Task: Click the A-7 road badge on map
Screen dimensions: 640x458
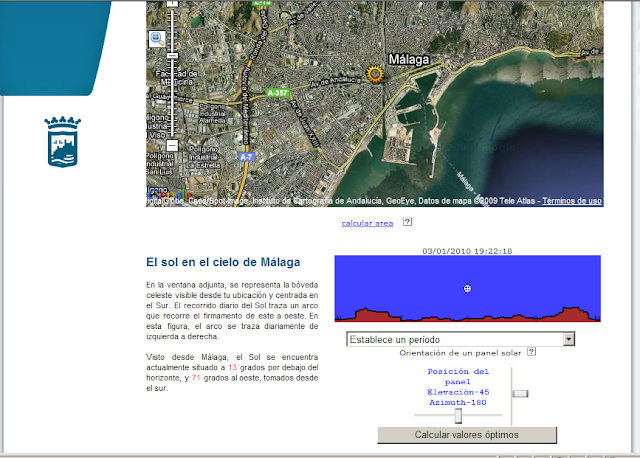Action: [x=246, y=157]
